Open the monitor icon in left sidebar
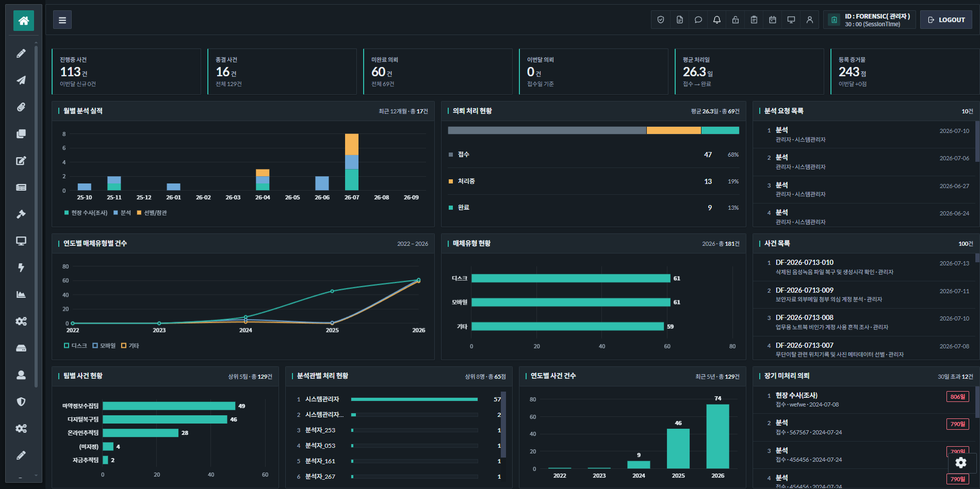This screenshot has width=980, height=489. (x=21, y=241)
